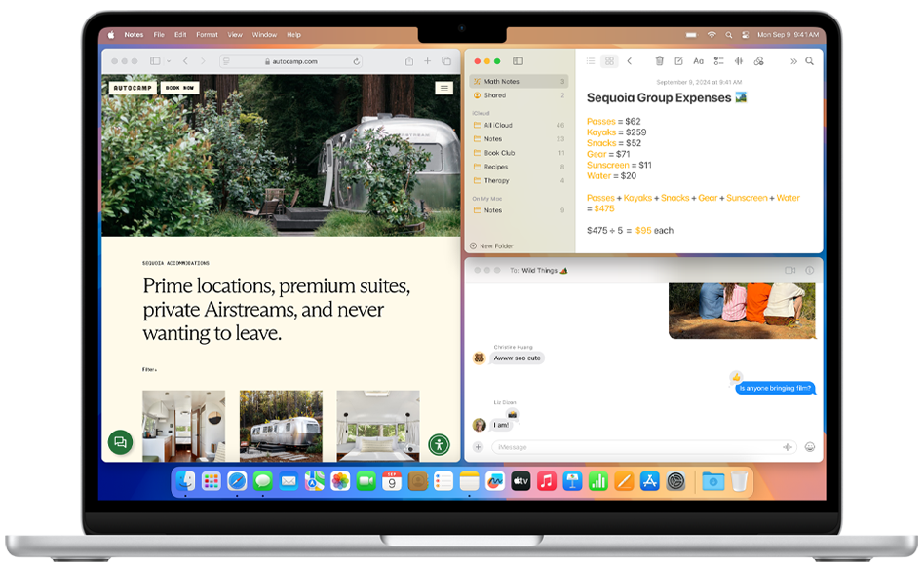Click the BOOK NOW button
The height and width of the screenshot is (565, 924).
[x=179, y=88]
